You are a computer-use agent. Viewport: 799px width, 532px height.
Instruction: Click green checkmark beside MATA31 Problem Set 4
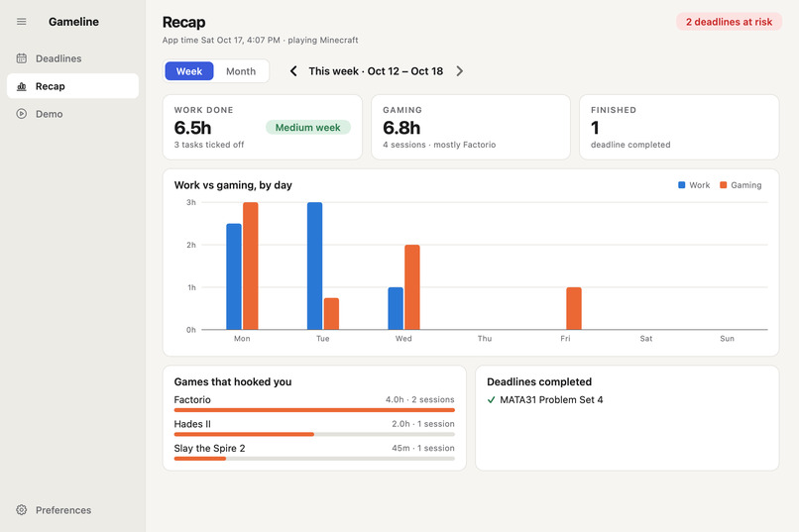click(492, 400)
